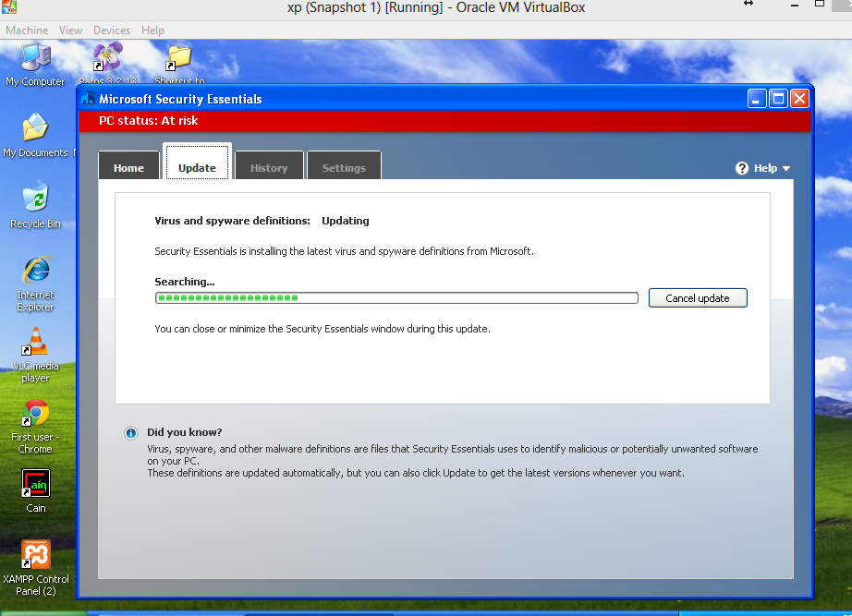Open the VirtualBox Help menu
852x616 pixels.
152,30
